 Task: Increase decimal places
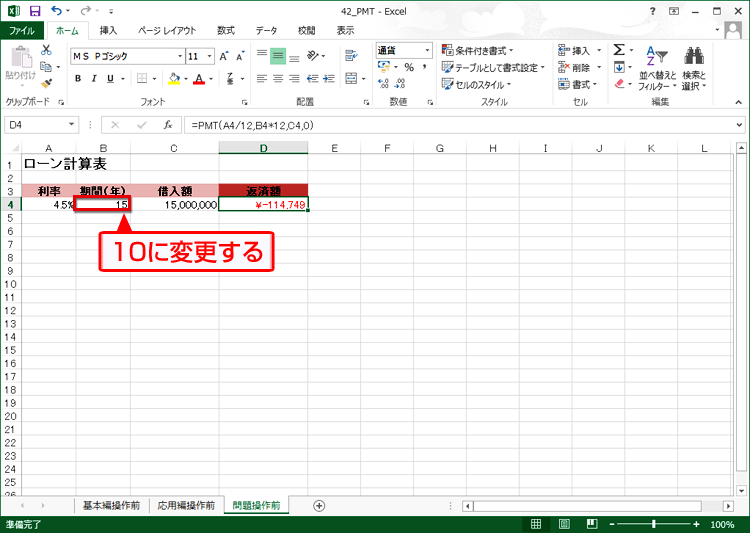pyautogui.click(x=383, y=84)
